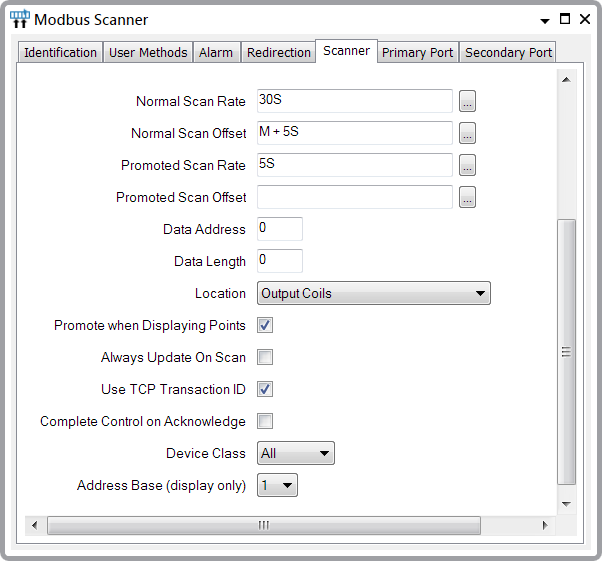Open the Primary Port tab
602x561 pixels.
pos(417,52)
